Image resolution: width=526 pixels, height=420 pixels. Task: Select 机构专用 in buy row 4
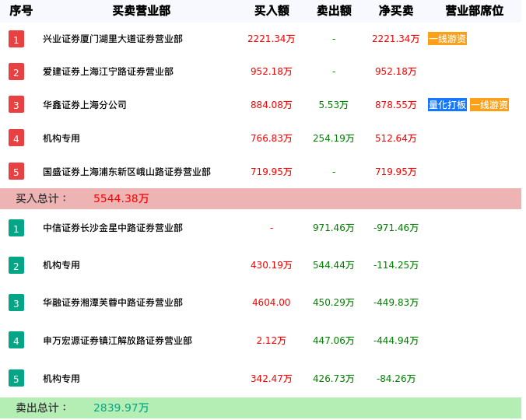point(61,138)
